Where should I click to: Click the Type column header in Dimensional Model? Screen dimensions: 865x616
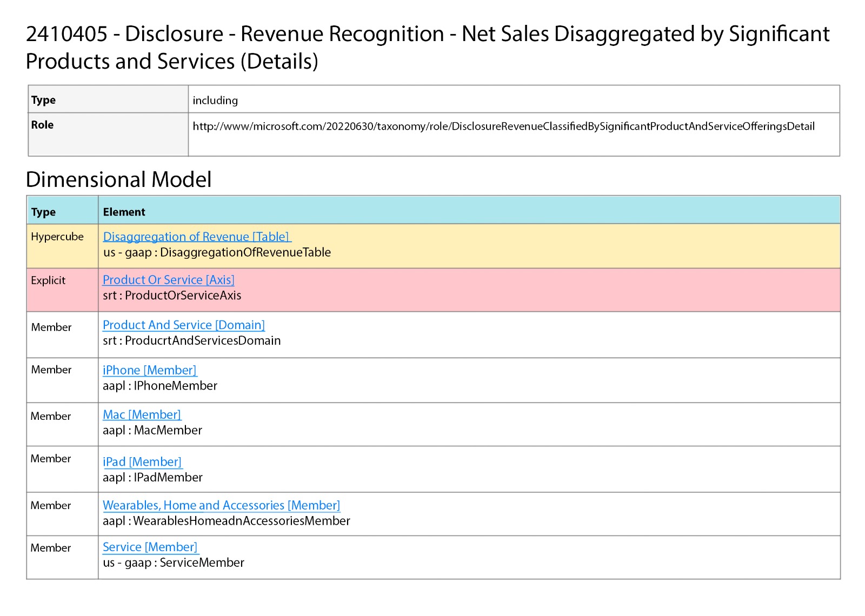[62, 210]
